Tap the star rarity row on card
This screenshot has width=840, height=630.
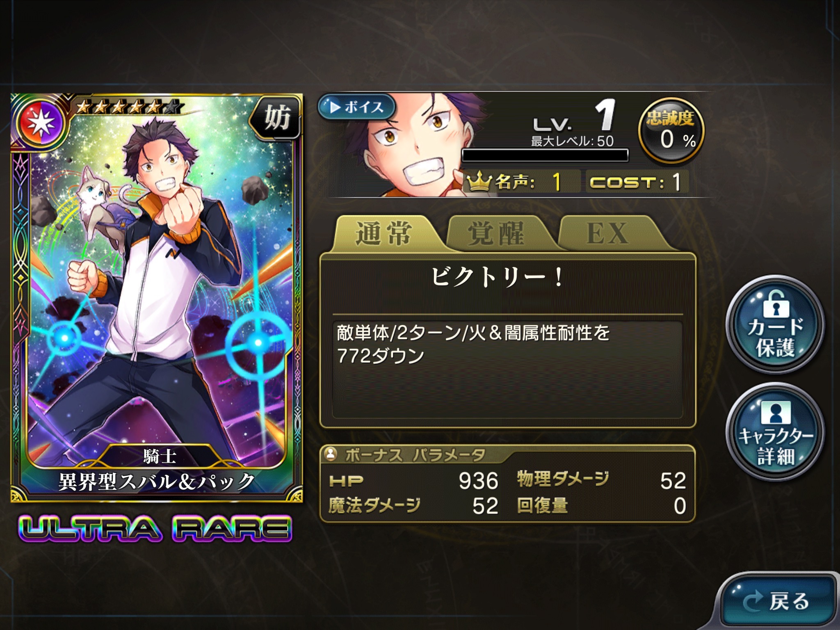[128, 107]
